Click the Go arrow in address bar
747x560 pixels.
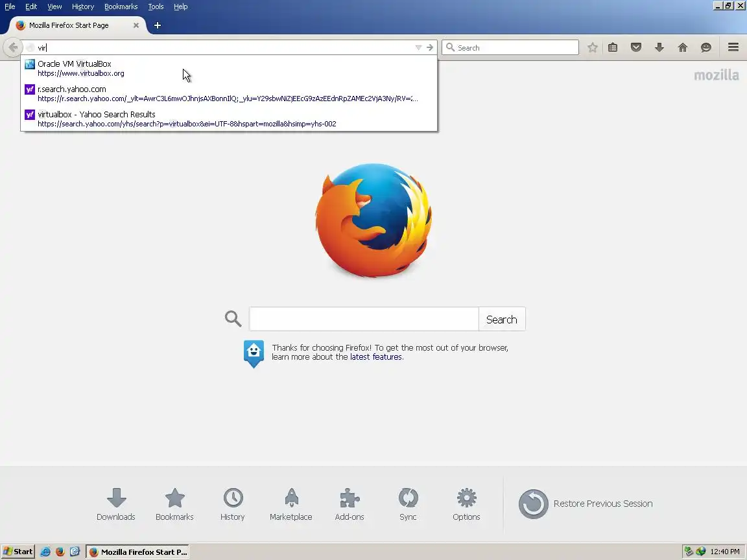pos(430,47)
